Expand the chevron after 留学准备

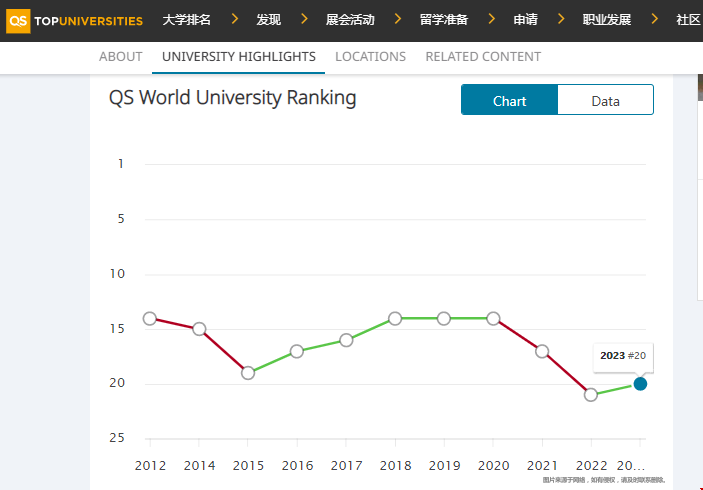click(x=492, y=19)
